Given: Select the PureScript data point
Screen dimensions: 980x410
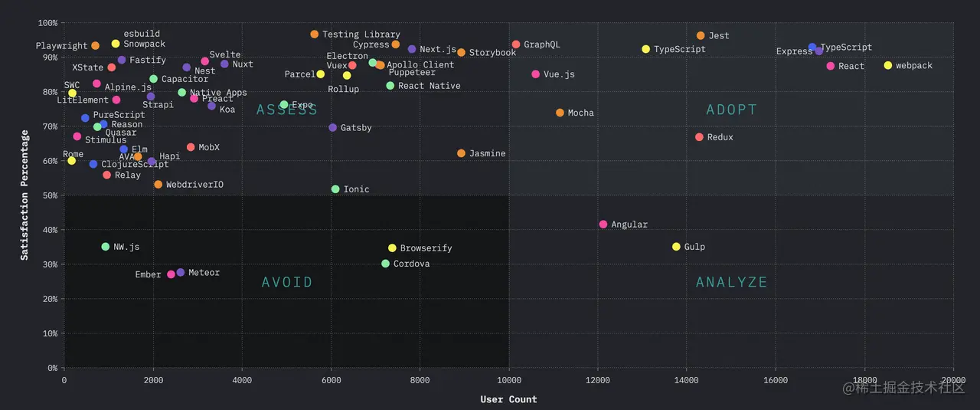Looking at the screenshot, I should point(85,118).
